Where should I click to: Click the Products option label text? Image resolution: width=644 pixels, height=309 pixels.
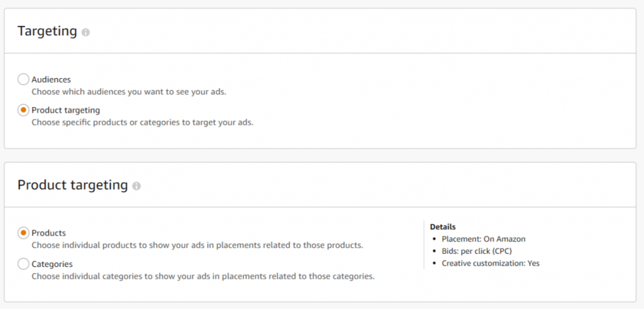click(48, 233)
